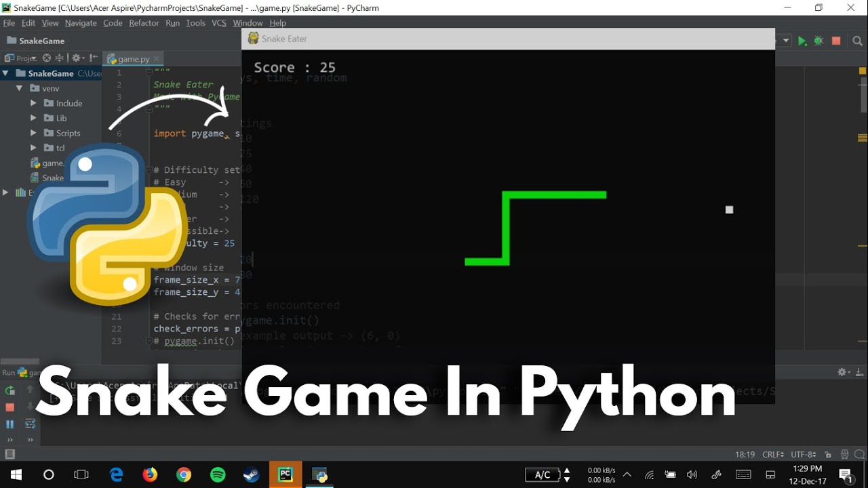Image resolution: width=868 pixels, height=488 pixels.
Task: Open Steam from the taskbar
Action: (x=252, y=474)
